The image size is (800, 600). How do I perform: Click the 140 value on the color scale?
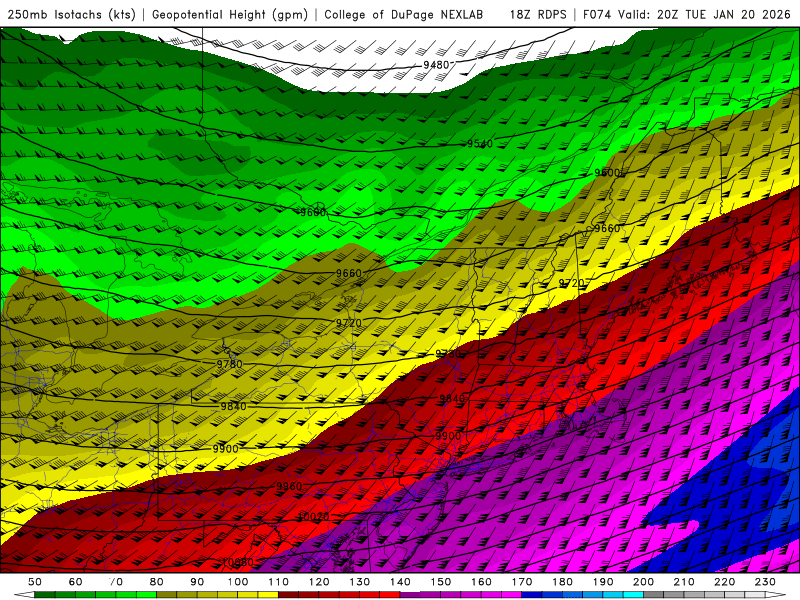coord(400,582)
